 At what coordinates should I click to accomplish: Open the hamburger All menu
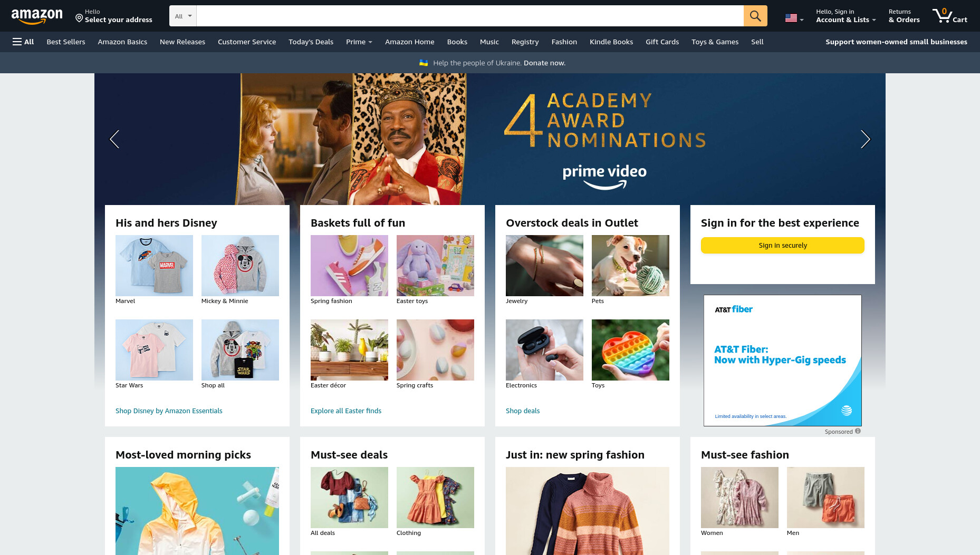point(23,42)
